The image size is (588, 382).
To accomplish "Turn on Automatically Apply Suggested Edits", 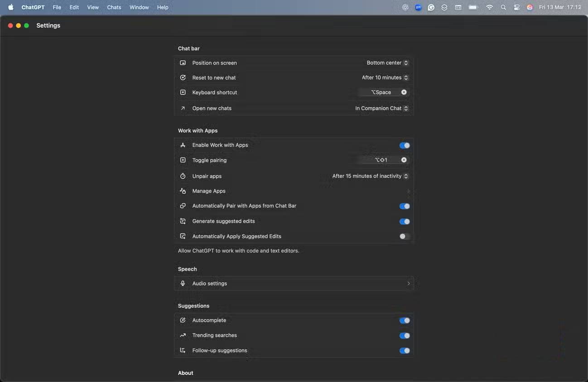I will 404,236.
